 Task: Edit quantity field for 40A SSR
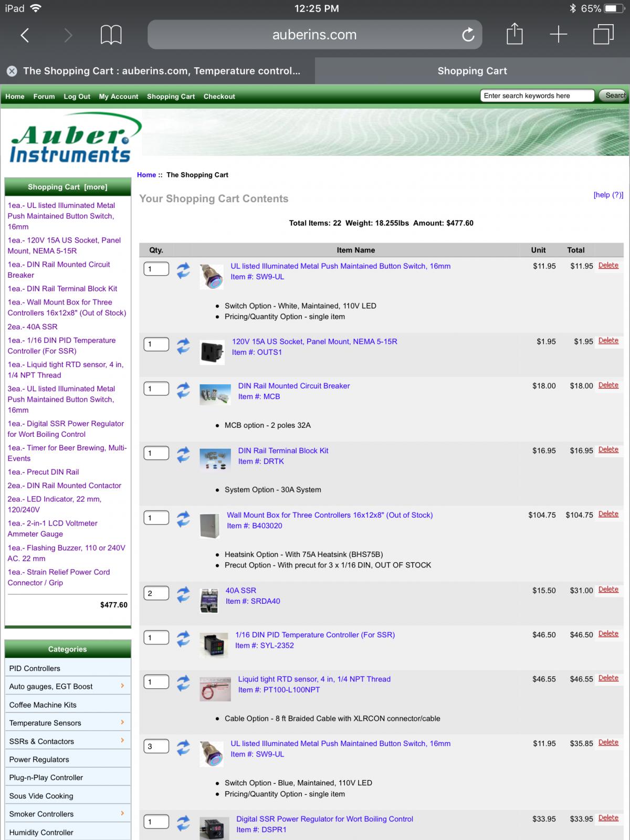coord(156,593)
